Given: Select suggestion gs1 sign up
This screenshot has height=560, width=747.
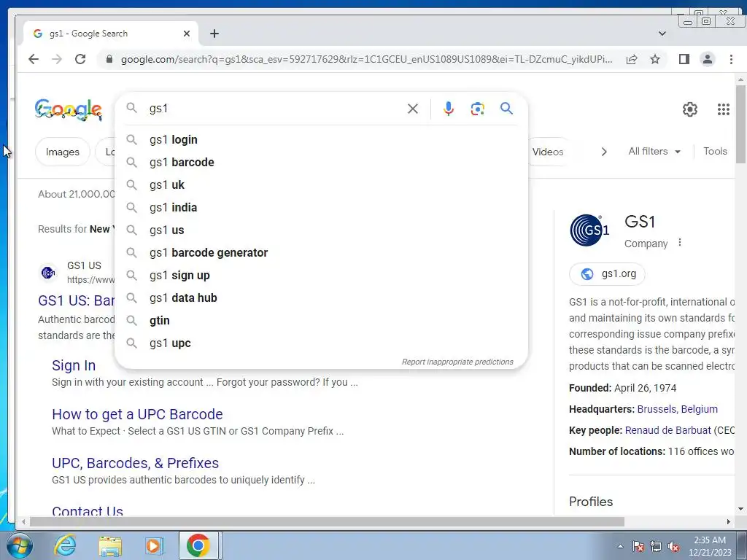Looking at the screenshot, I should [322, 275].
